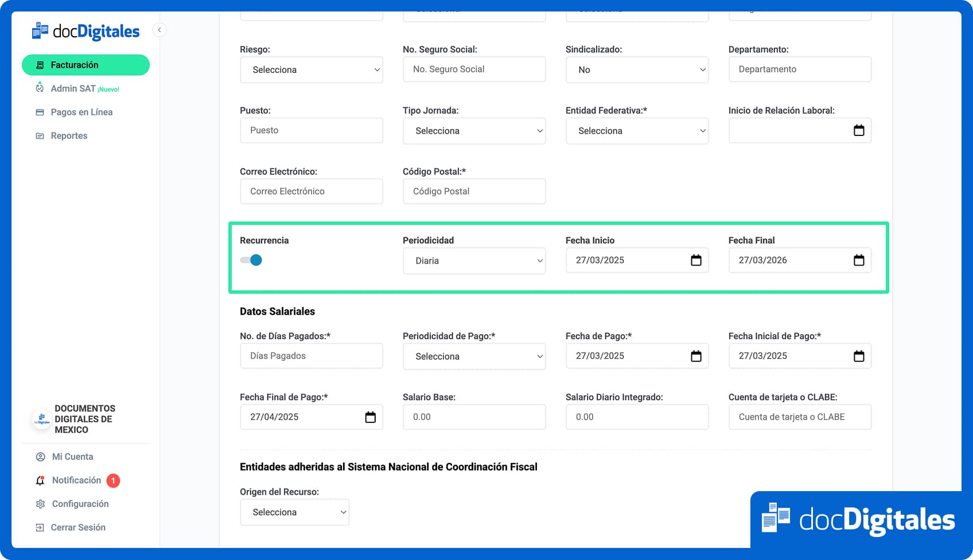The width and height of the screenshot is (973, 560).
Task: Click the Código Postal field
Action: 474,191
